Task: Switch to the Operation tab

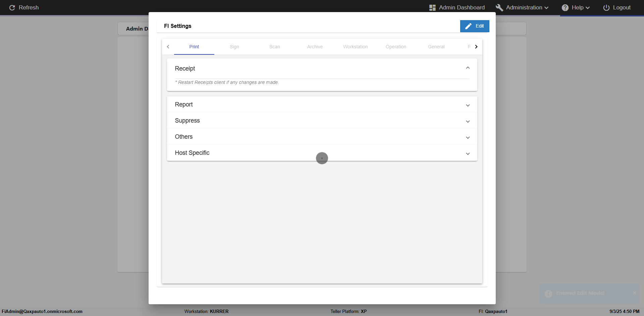Action: 396,47
